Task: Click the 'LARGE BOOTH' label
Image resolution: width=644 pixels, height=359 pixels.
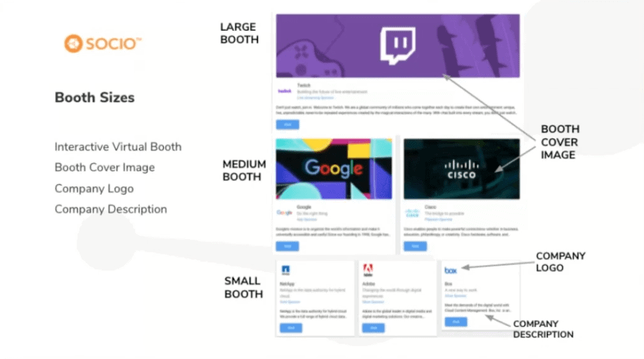Action: click(239, 34)
